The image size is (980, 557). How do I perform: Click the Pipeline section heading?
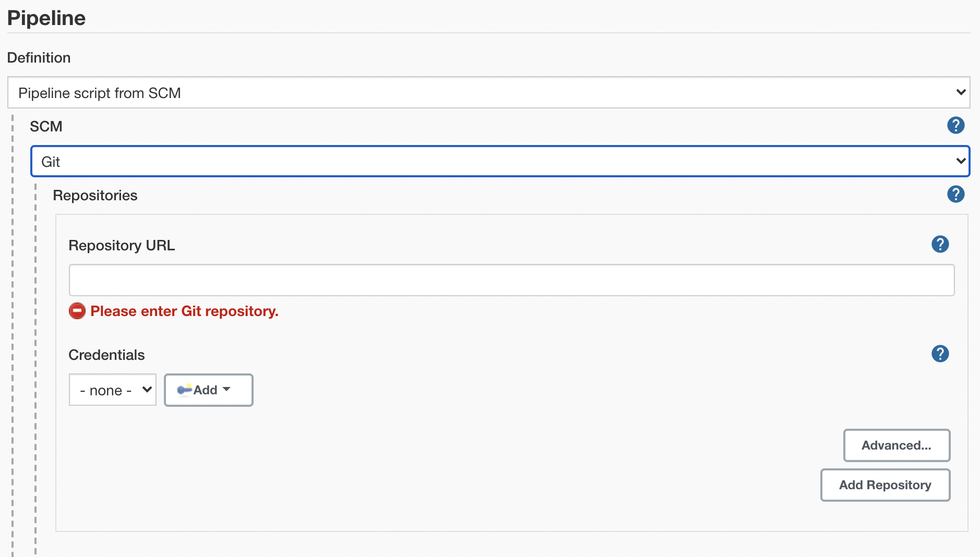[46, 18]
